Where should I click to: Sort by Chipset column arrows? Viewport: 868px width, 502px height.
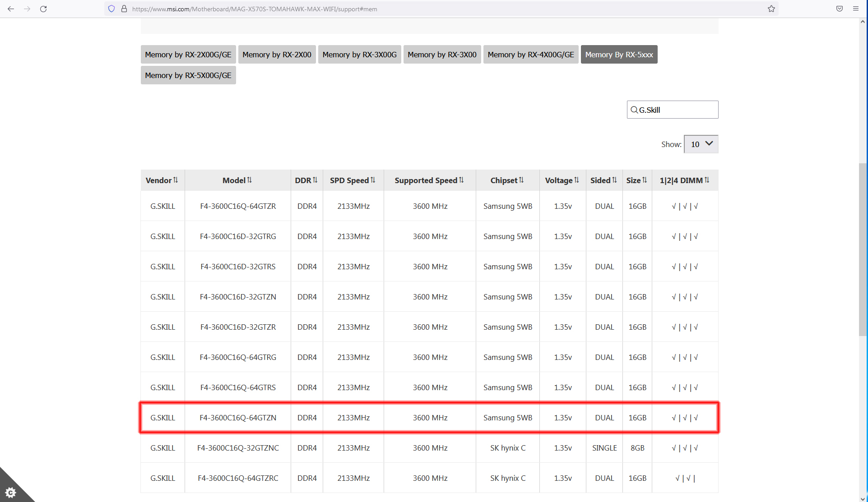point(521,180)
